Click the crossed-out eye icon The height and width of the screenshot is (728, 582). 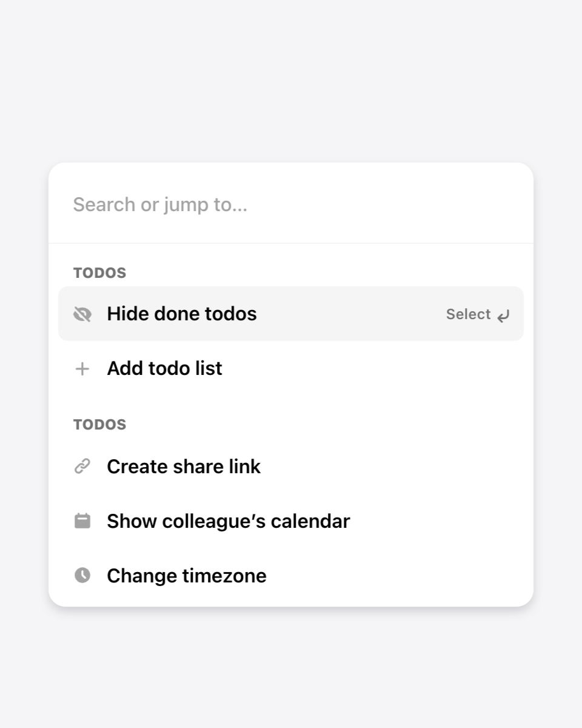tap(82, 314)
